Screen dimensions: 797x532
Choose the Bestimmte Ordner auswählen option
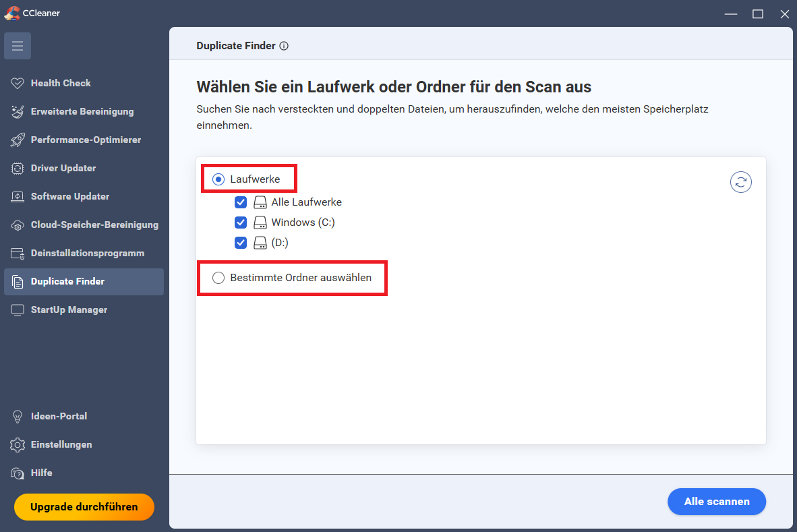coord(218,278)
